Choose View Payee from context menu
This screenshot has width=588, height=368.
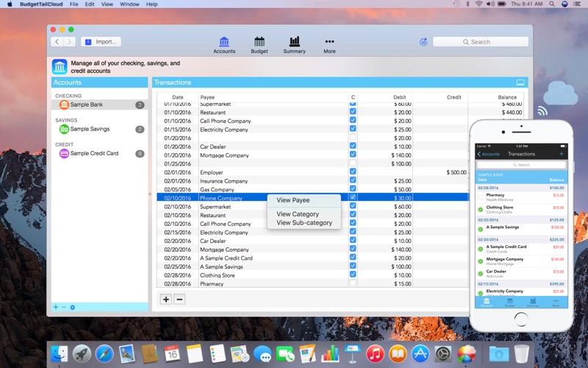pos(293,200)
